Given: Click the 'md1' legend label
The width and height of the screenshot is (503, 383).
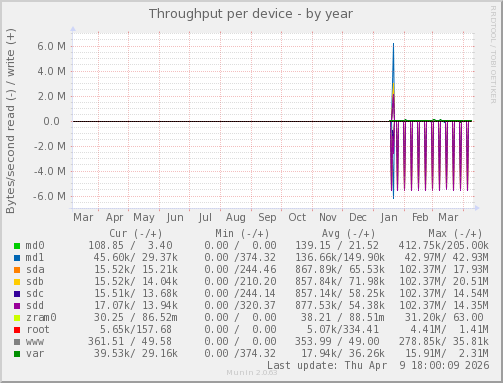Looking at the screenshot, I should click(35, 258).
